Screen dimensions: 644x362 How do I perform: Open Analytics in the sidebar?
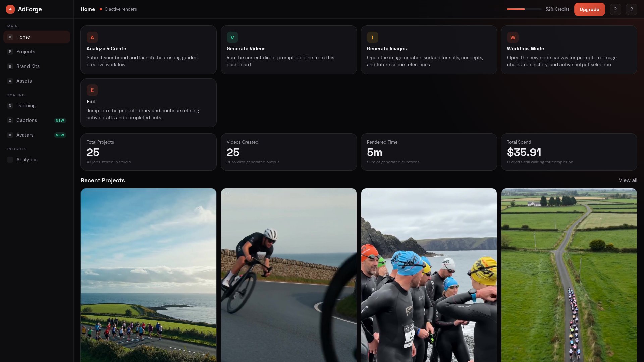tap(37, 160)
